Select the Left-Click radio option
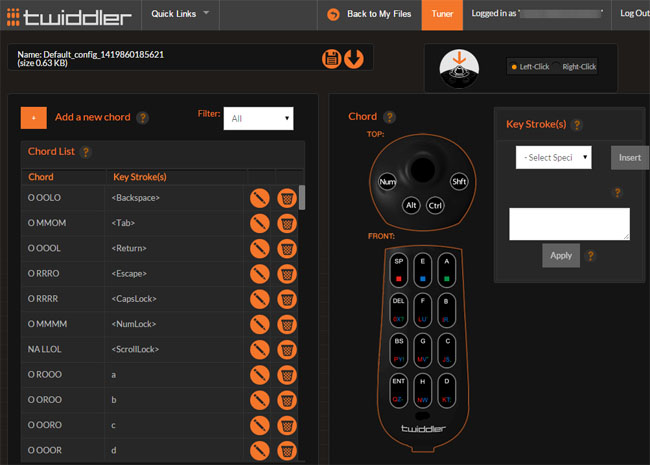The image size is (650, 465). (514, 67)
